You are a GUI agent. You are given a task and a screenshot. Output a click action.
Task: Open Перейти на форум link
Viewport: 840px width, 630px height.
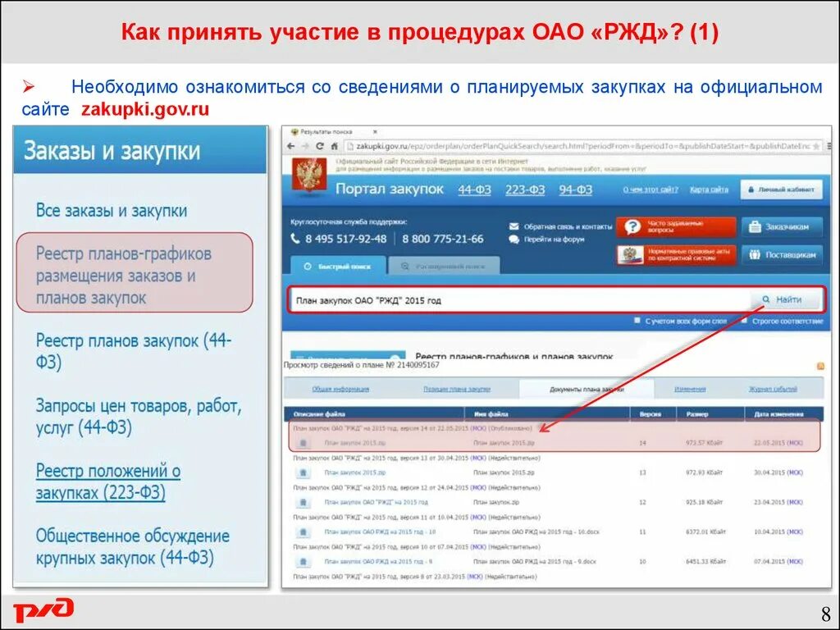tap(554, 240)
